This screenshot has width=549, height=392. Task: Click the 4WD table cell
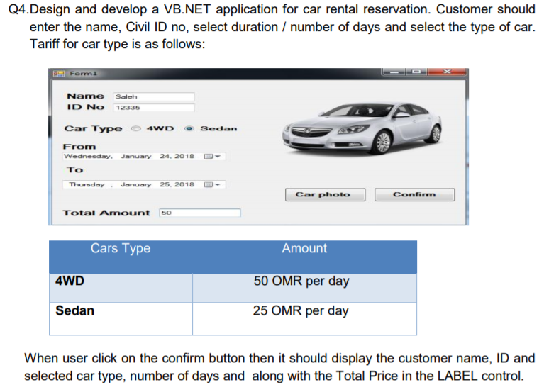[121, 288]
